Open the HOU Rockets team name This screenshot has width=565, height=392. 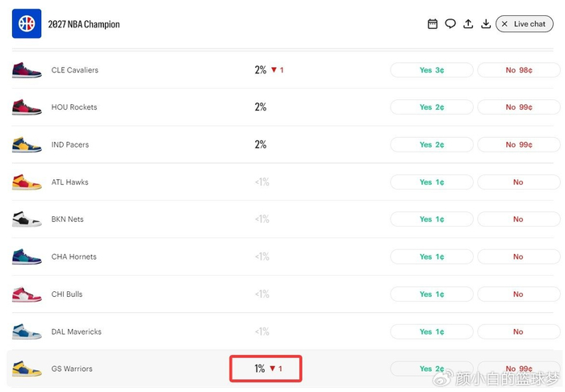pos(74,107)
